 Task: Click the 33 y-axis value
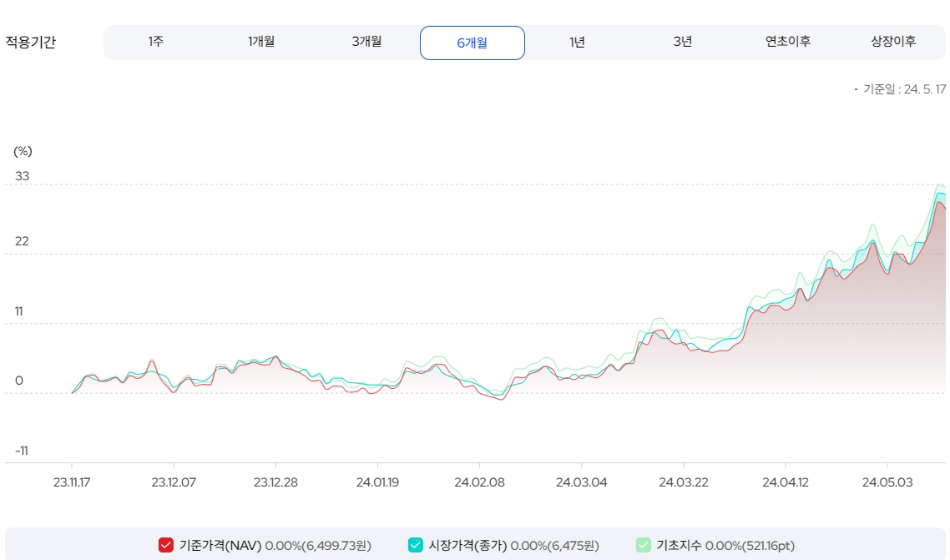[22, 176]
